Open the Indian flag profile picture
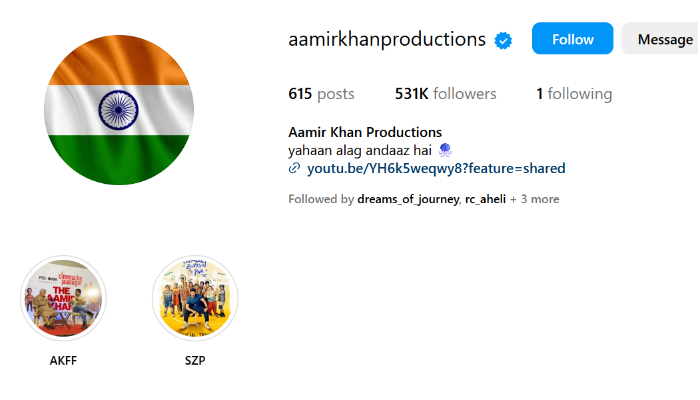 tap(119, 110)
